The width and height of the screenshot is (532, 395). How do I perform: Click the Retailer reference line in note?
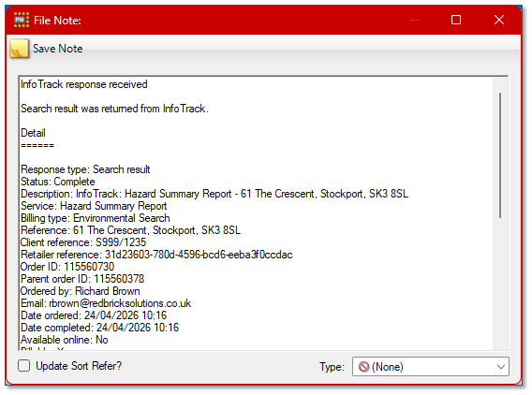click(156, 255)
